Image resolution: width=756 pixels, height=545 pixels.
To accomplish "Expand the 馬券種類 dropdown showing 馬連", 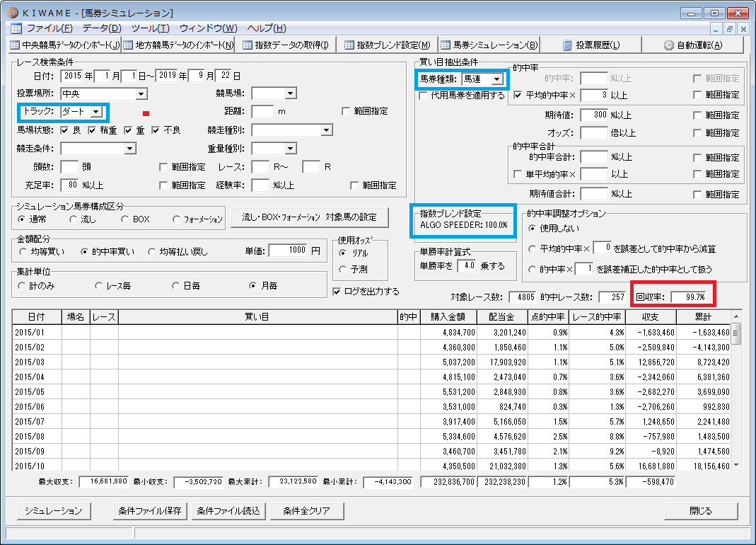I will click(x=496, y=79).
